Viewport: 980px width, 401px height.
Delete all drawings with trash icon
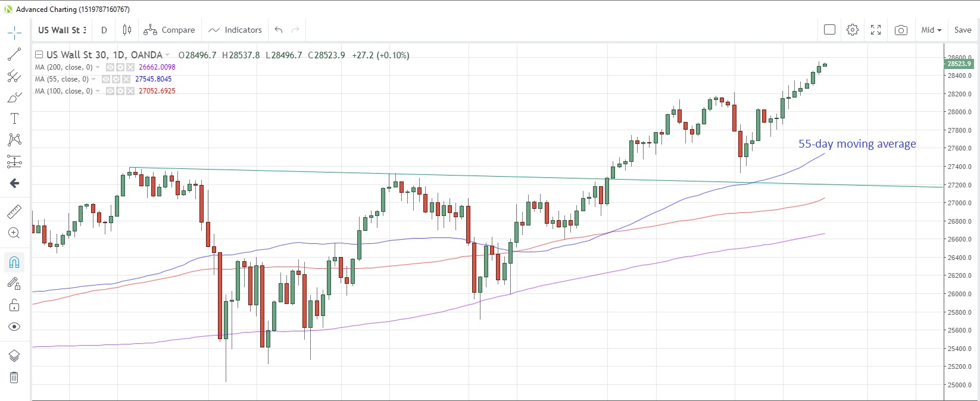(x=14, y=377)
